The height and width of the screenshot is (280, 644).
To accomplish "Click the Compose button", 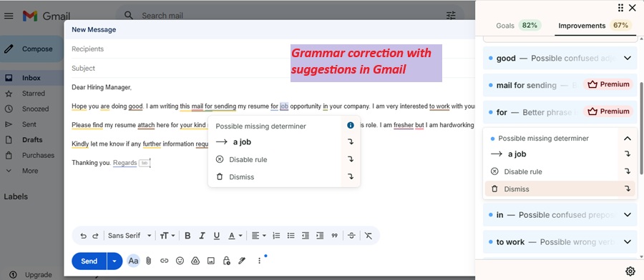I will point(31,49).
